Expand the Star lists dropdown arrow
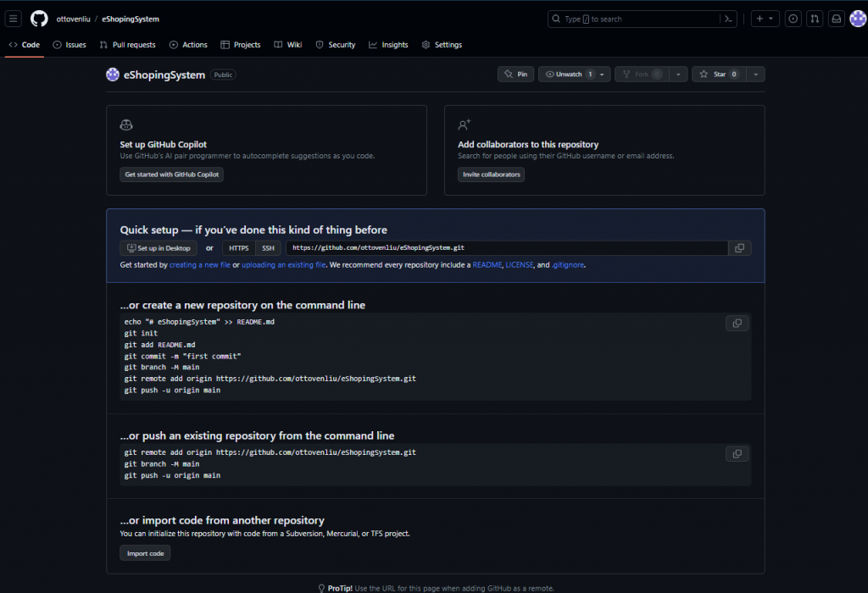 point(755,75)
